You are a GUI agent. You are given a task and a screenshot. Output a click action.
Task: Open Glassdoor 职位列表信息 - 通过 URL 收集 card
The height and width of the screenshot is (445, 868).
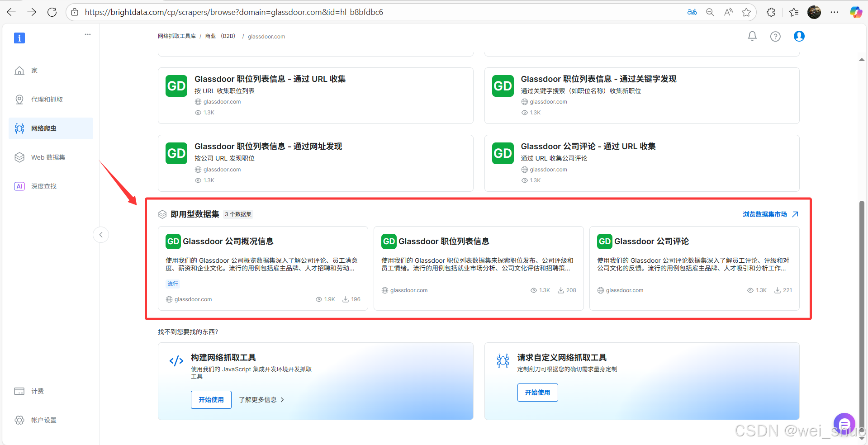[316, 96]
